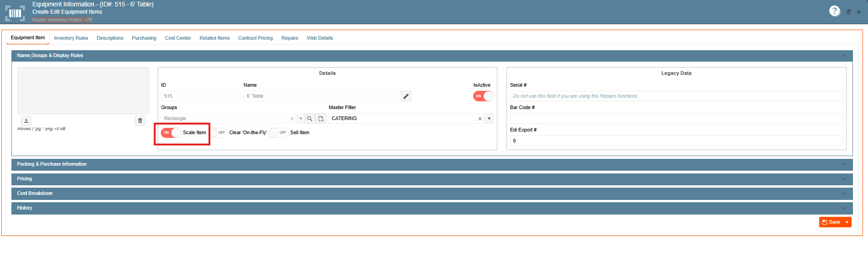Switch to the Inventory Rules tab
Screen dimensions: 868x257
click(x=71, y=38)
